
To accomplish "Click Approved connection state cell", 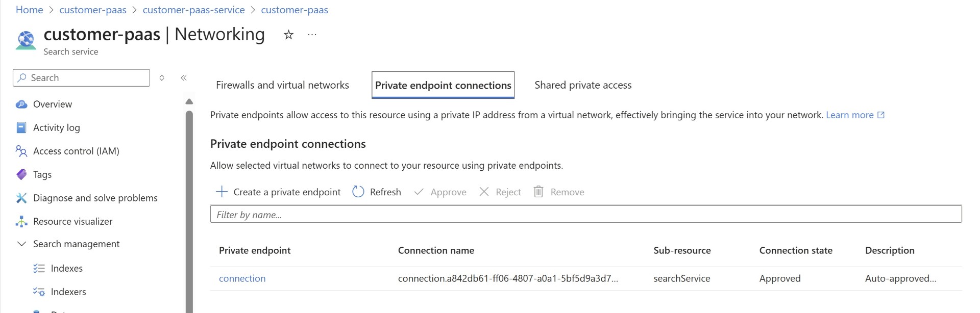I will pos(780,278).
